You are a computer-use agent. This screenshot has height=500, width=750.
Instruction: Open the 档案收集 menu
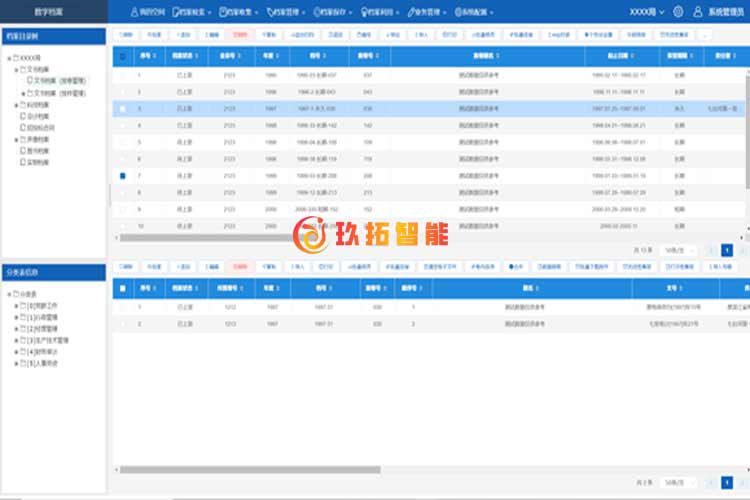(x=239, y=12)
